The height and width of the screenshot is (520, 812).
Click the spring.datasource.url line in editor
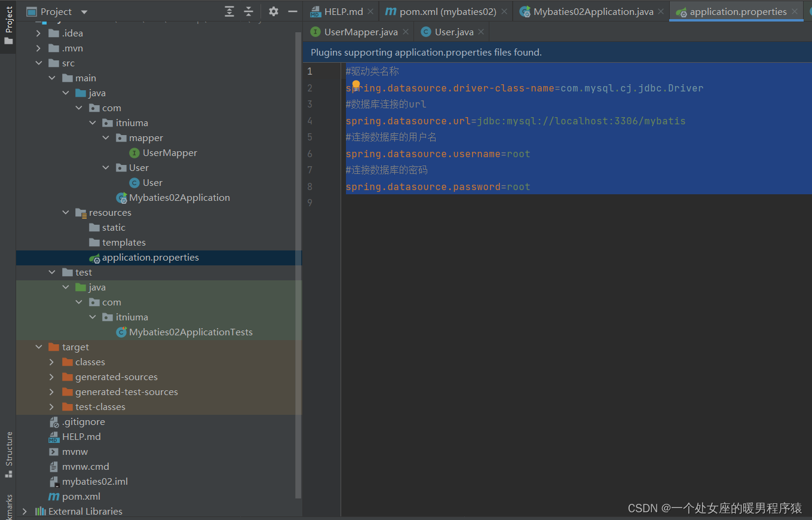pyautogui.click(x=516, y=121)
